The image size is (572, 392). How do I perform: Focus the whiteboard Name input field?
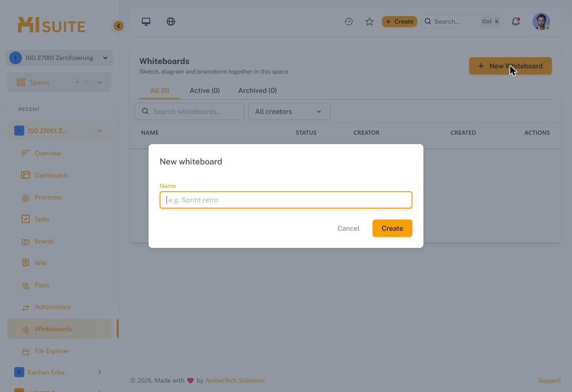(x=286, y=200)
